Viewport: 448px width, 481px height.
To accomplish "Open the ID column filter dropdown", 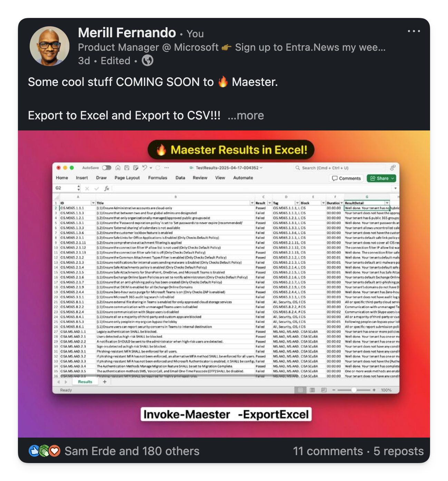I will point(93,203).
